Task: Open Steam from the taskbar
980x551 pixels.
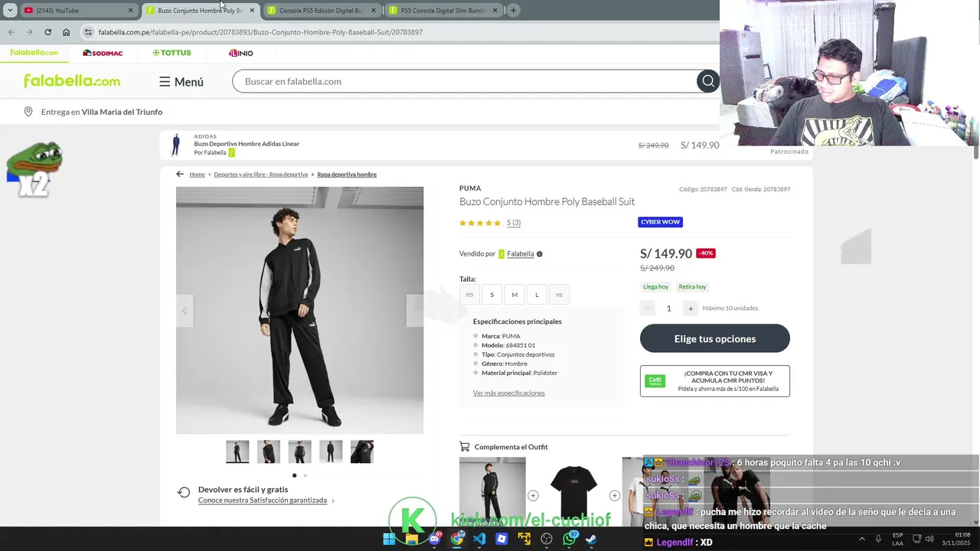Action: pos(592,539)
